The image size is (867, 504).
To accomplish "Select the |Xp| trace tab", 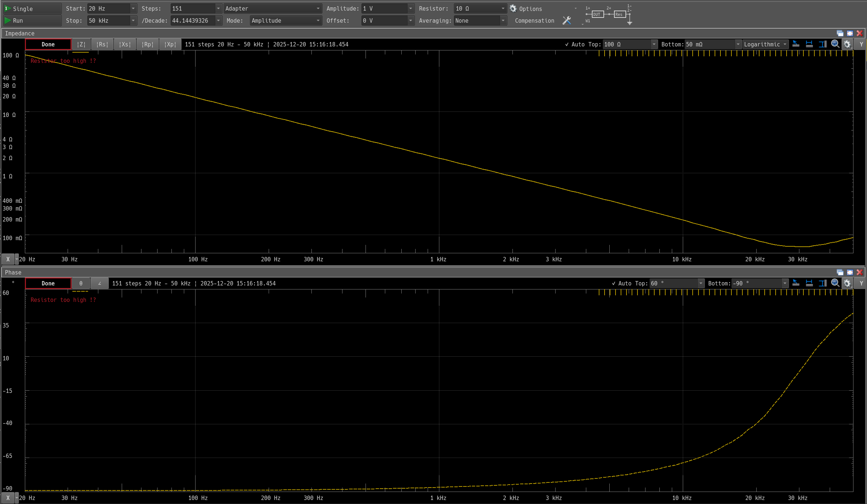I will pos(170,44).
